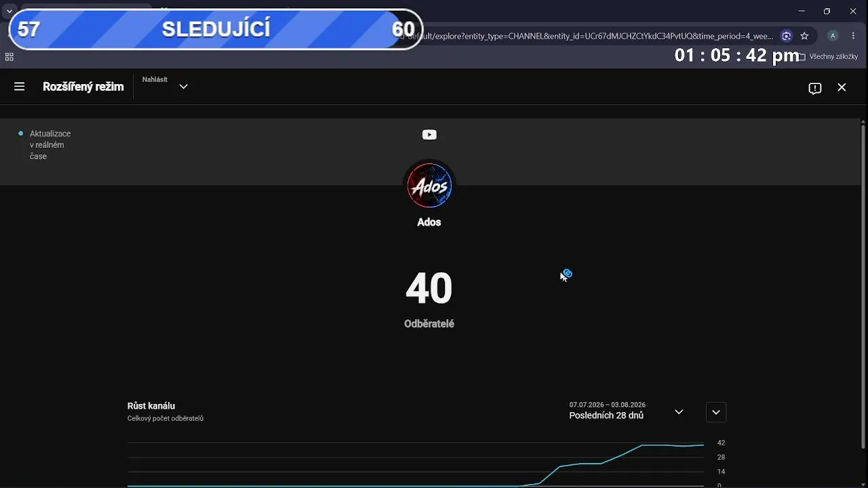868x488 pixels.
Task: Minimize the browser window
Action: (802, 11)
